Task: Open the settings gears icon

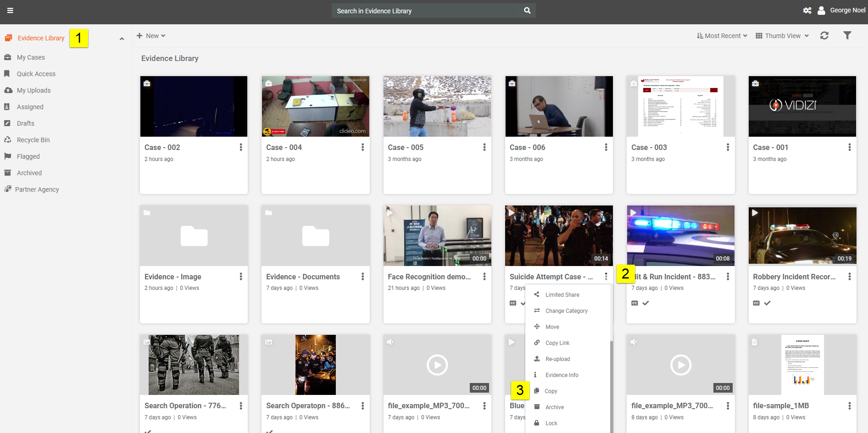Action: (x=807, y=11)
